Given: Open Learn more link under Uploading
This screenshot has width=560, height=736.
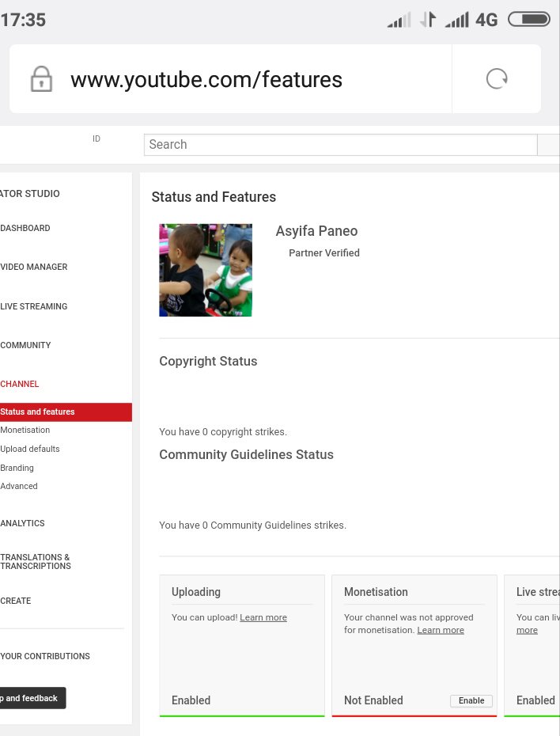Looking at the screenshot, I should coord(263,618).
